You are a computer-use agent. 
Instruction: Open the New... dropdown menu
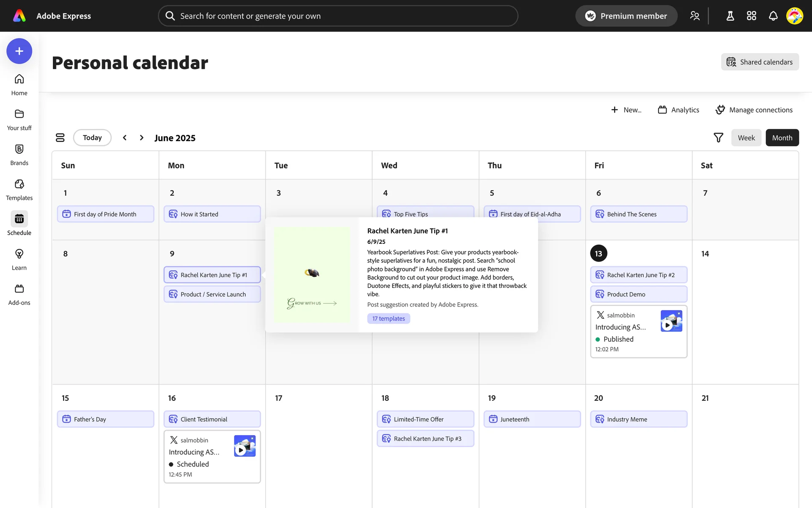(626, 110)
